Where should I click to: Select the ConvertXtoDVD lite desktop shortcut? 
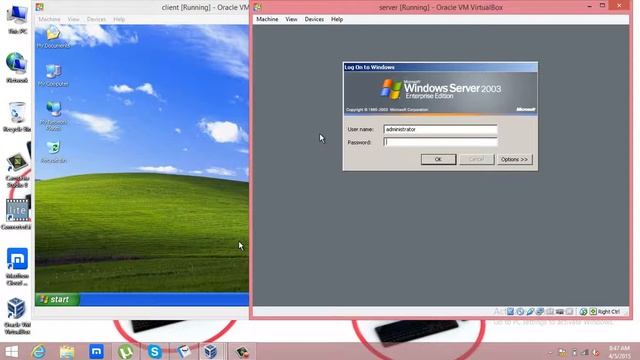point(17,214)
